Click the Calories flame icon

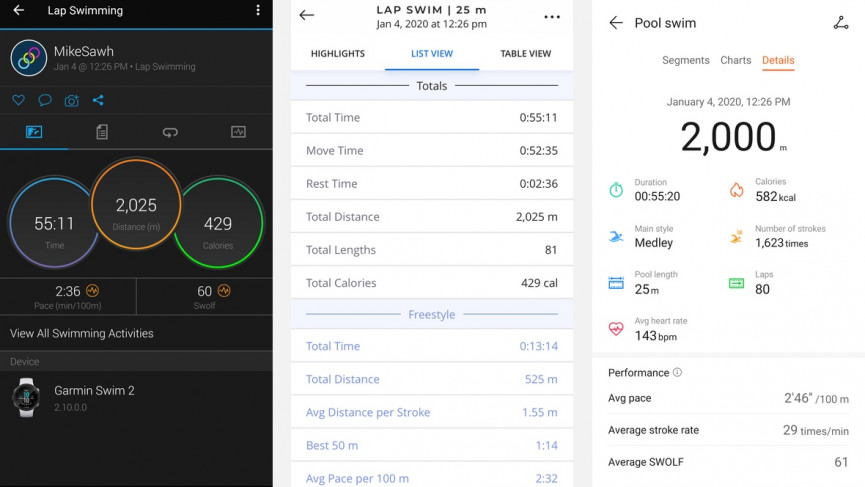(736, 190)
